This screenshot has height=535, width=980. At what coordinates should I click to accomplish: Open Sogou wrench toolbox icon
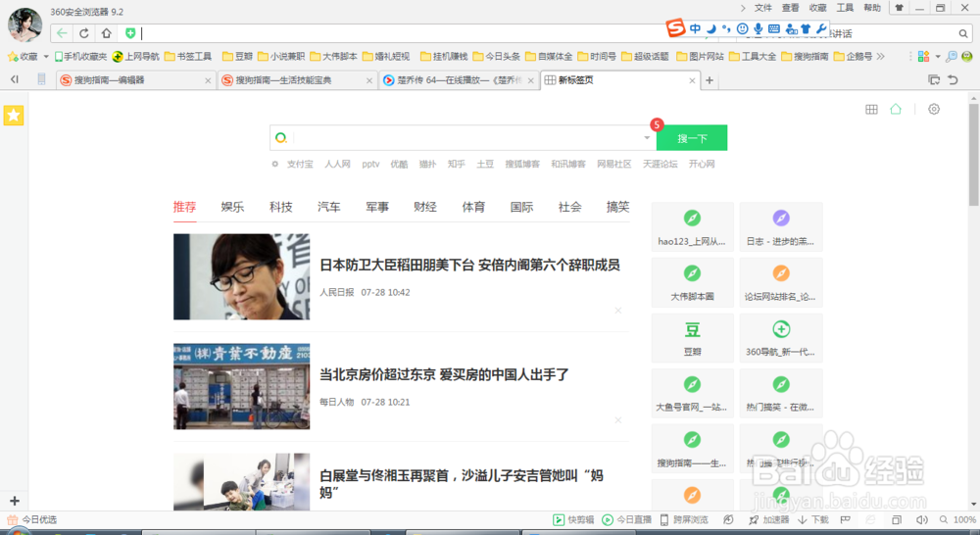[x=821, y=28]
